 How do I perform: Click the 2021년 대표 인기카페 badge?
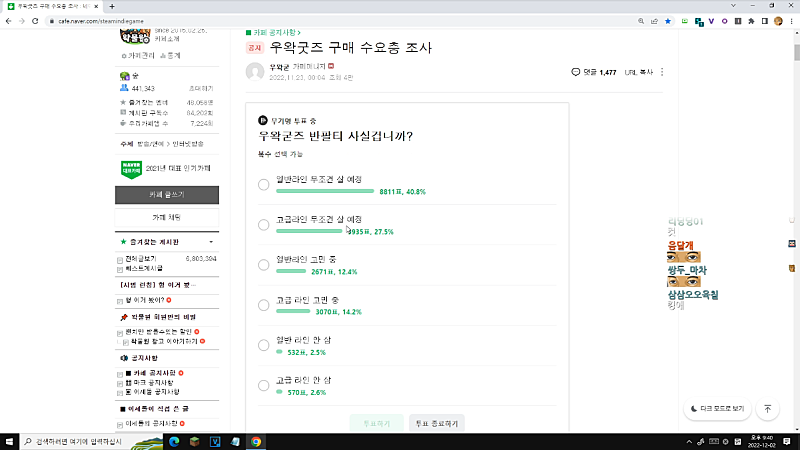[132, 169]
